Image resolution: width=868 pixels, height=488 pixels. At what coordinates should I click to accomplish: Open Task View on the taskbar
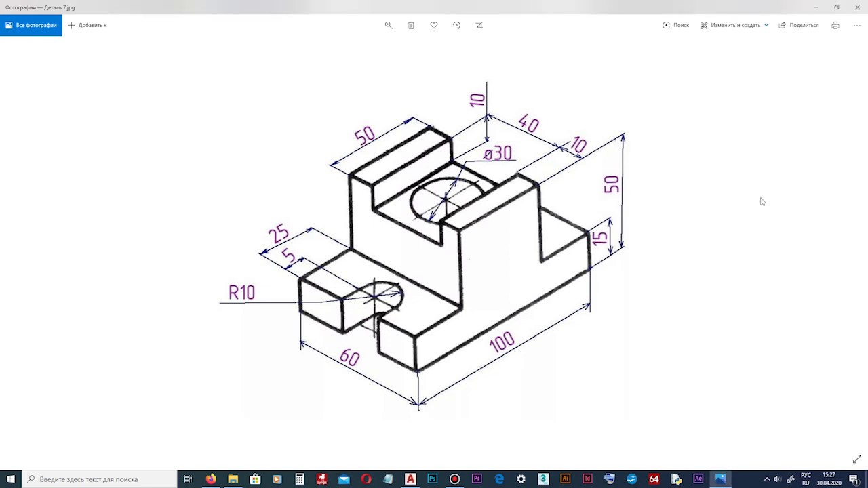(189, 479)
